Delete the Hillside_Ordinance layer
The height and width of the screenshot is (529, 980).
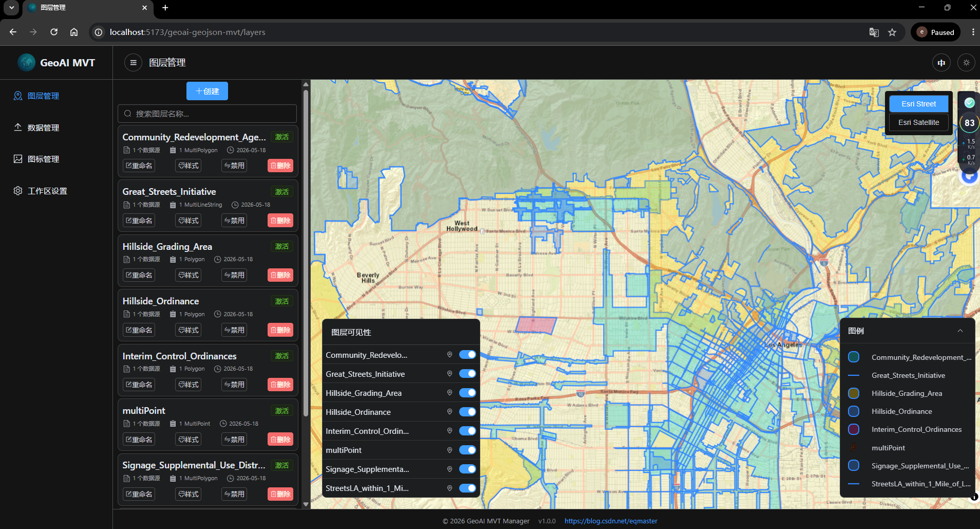click(280, 330)
